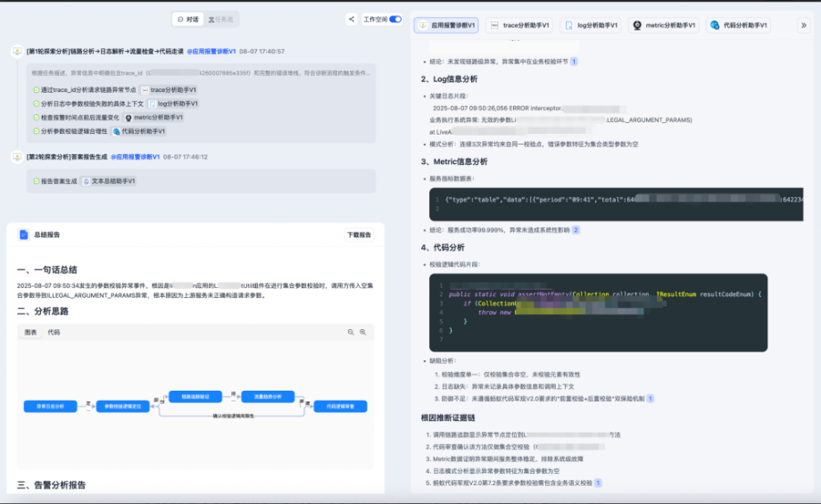
Task: Expand more agent tabs with double chevron
Action: tap(803, 26)
